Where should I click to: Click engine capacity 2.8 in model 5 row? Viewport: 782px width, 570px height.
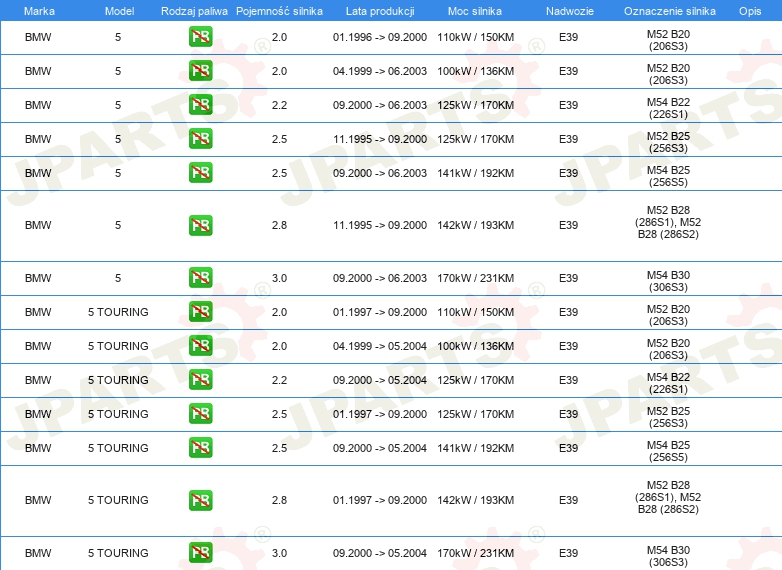click(x=279, y=225)
